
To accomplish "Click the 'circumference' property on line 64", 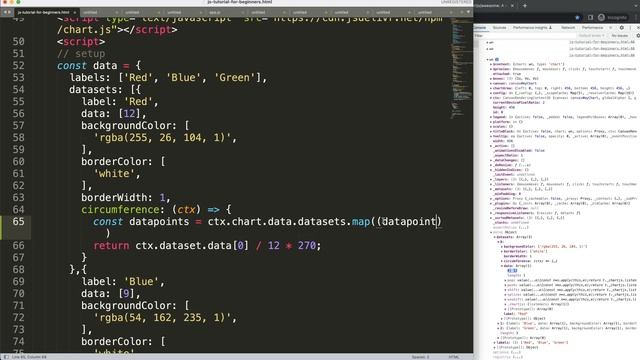I will click(120, 210).
